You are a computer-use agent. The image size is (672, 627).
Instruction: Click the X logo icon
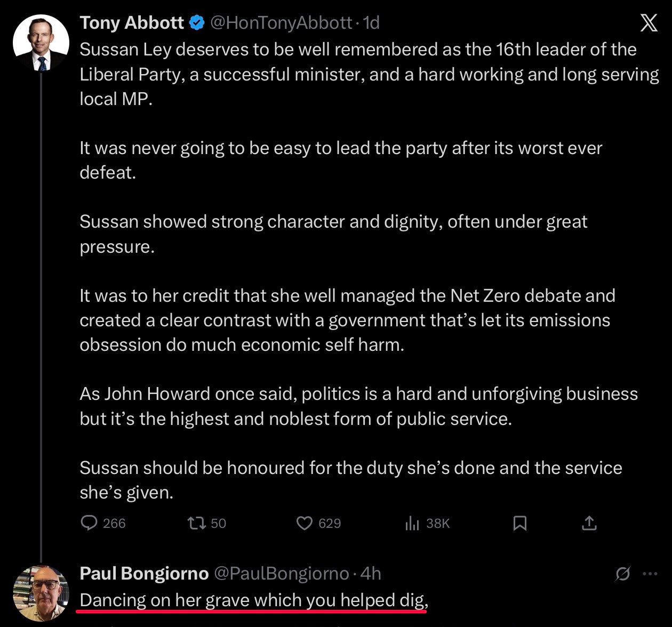coord(649,23)
